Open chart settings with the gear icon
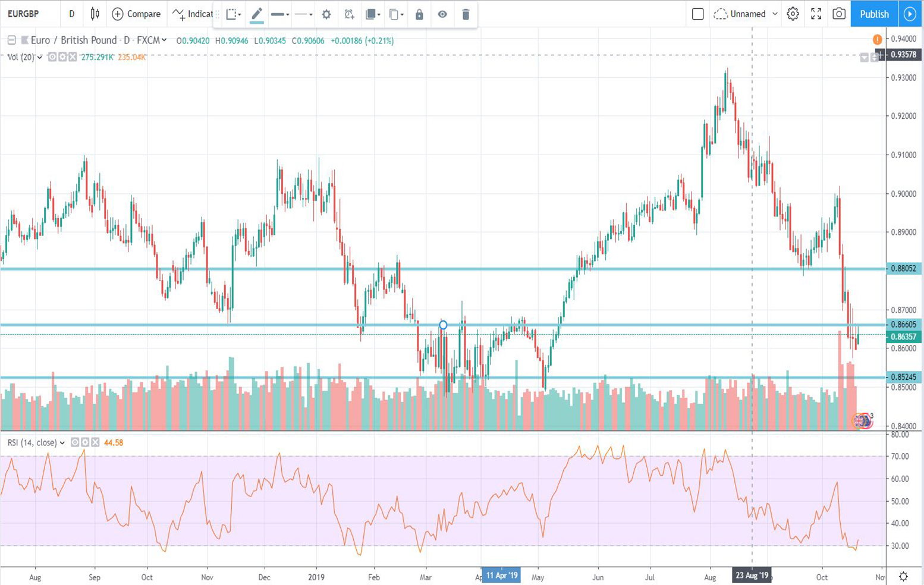This screenshot has width=924, height=585. 793,14
